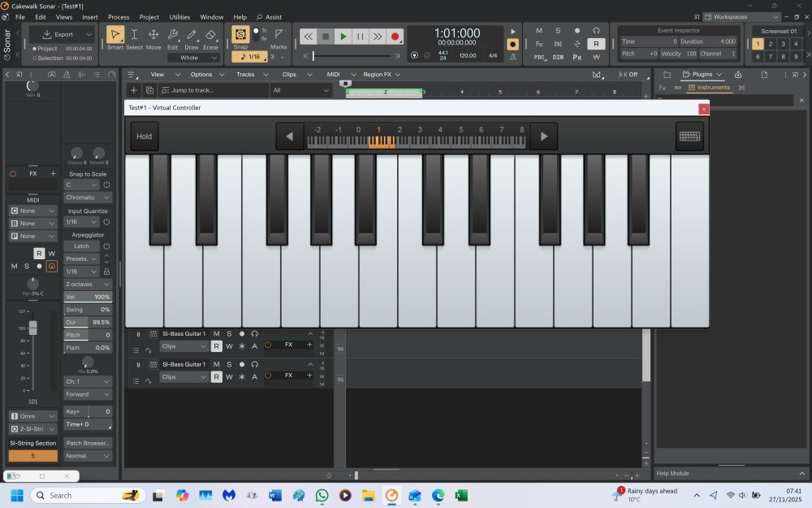This screenshot has height=508, width=812.
Task: Enable Hold on the Virtual Controller
Action: pyautogui.click(x=145, y=137)
